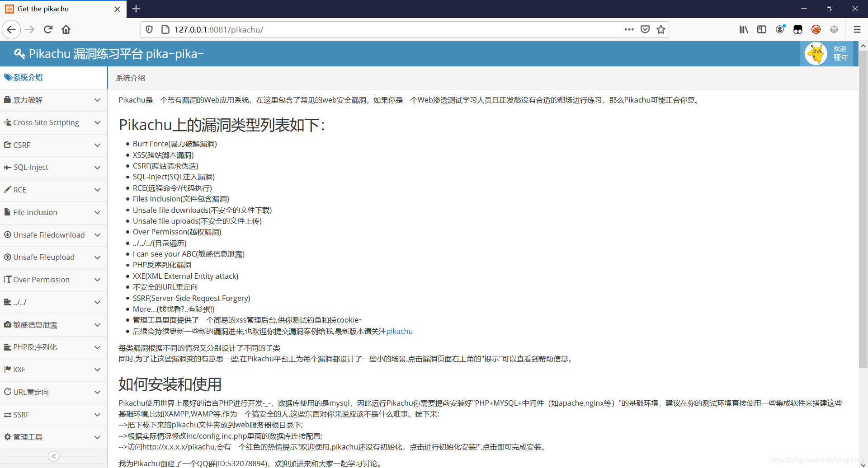Open the 系统介绍 sidebar item
Screen dimensions: 868x468
53,78
